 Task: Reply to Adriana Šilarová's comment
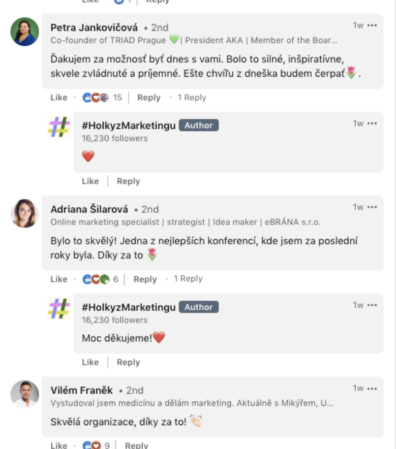(145, 279)
